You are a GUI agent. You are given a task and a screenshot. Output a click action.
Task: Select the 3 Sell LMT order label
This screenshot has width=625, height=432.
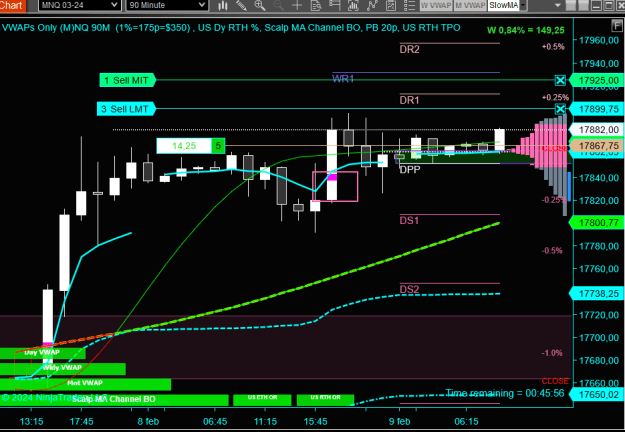(x=126, y=109)
